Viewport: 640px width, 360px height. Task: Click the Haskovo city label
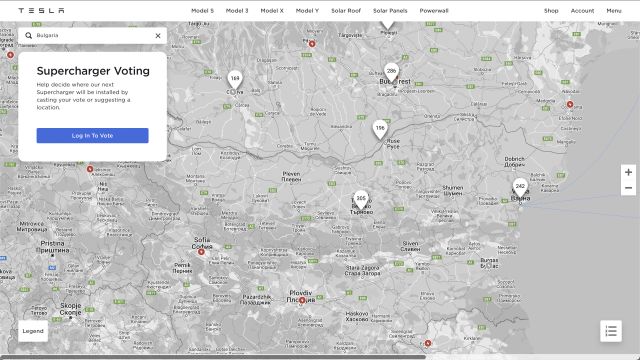[357, 316]
